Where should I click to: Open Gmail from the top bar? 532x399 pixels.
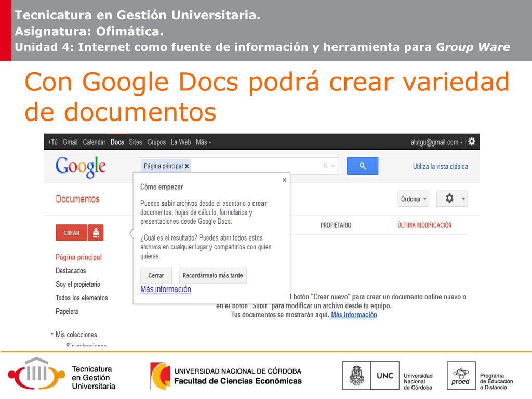click(x=70, y=142)
